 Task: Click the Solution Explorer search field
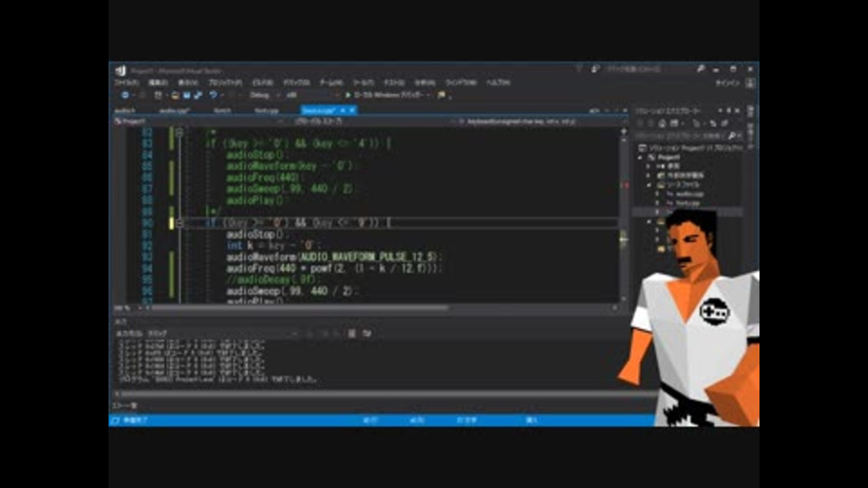click(688, 136)
